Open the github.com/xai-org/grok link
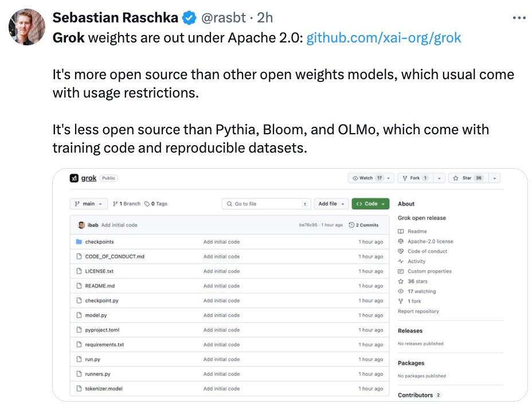The image size is (532, 404). [384, 38]
